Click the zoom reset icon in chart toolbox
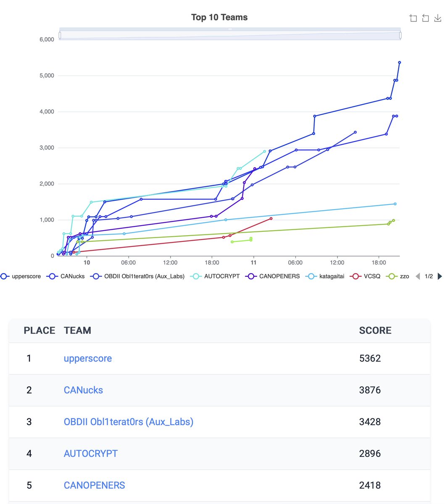Image resolution: width=445 pixels, height=504 pixels. (x=425, y=18)
